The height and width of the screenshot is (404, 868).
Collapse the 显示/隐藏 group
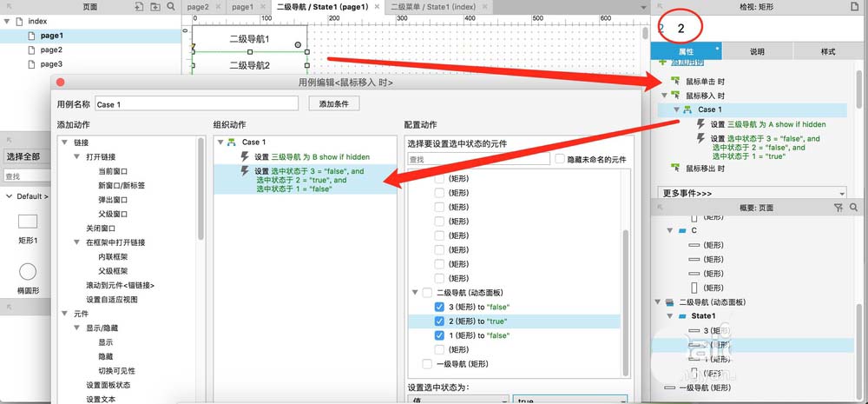(76, 328)
